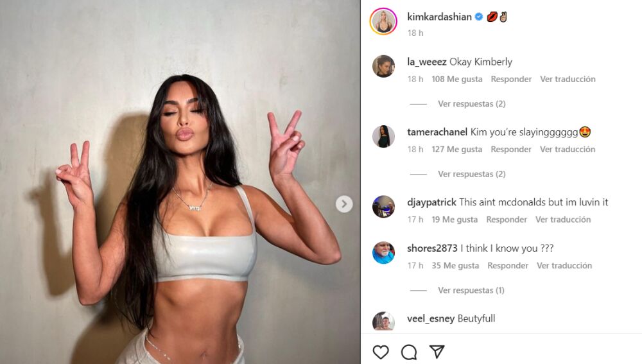Translate shores2873 comment with Ver traducción
This screenshot has width=642, height=364.
click(564, 266)
